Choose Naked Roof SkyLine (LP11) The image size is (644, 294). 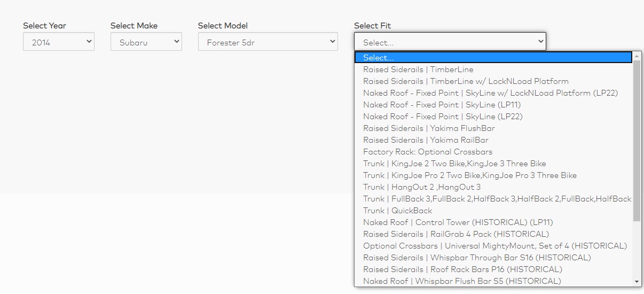click(493, 105)
